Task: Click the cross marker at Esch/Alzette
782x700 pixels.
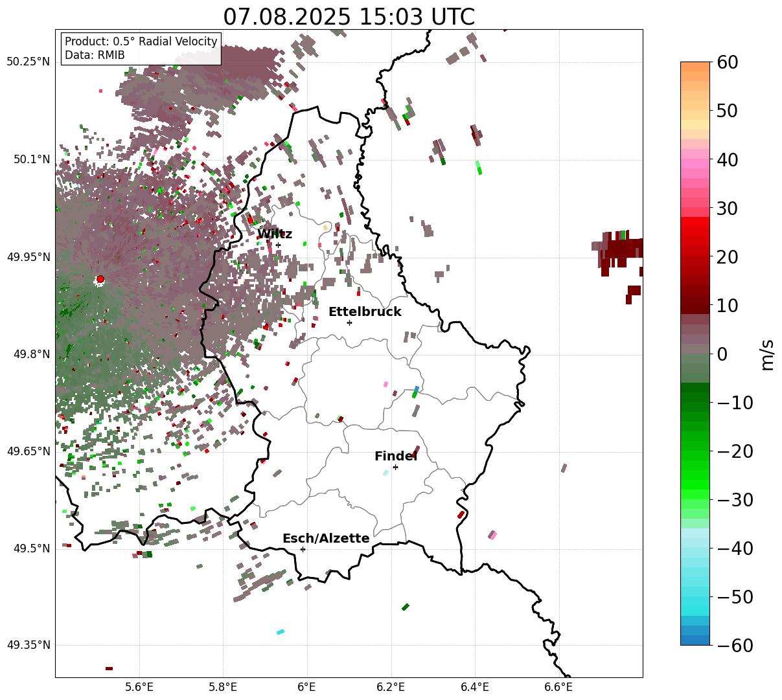Action: pos(303,549)
